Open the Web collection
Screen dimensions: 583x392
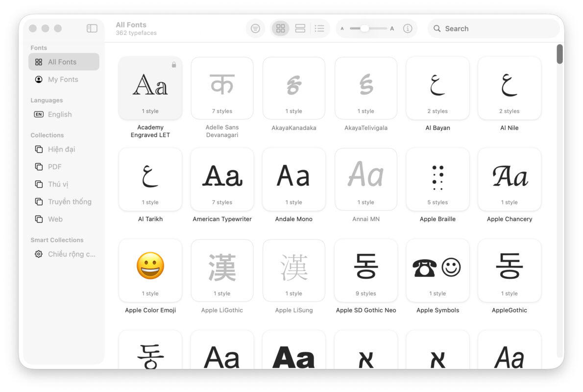(64, 219)
